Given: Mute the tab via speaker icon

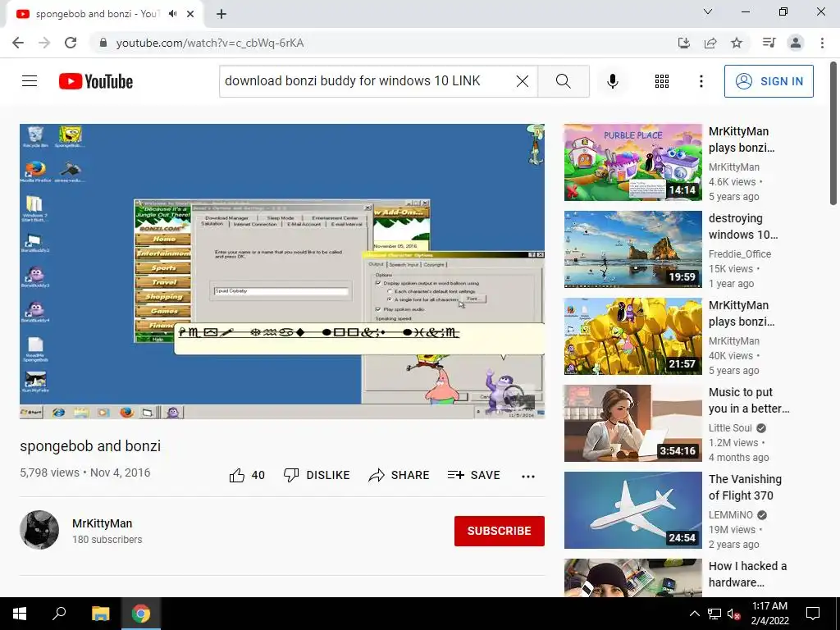Looking at the screenshot, I should click(172, 14).
